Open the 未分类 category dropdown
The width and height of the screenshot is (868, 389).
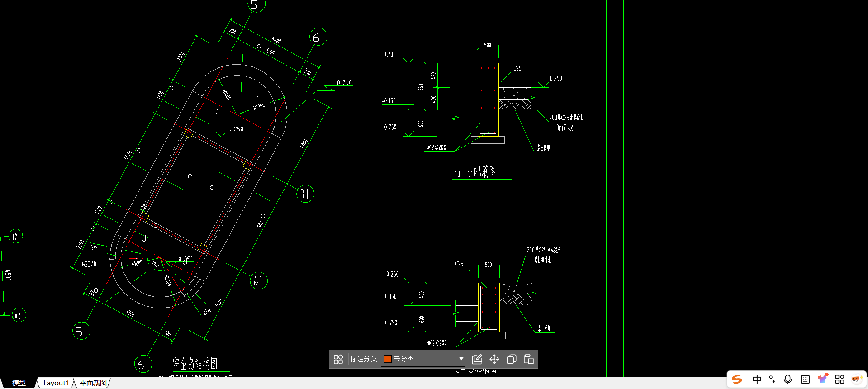click(x=423, y=359)
